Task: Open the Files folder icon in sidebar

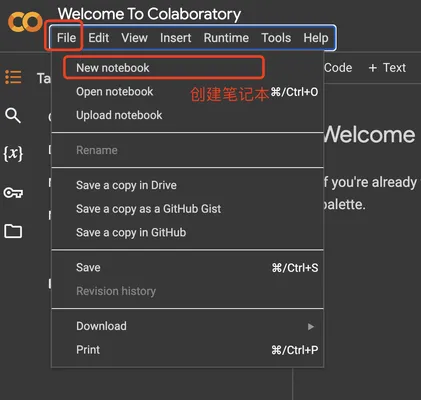Action: point(13,231)
